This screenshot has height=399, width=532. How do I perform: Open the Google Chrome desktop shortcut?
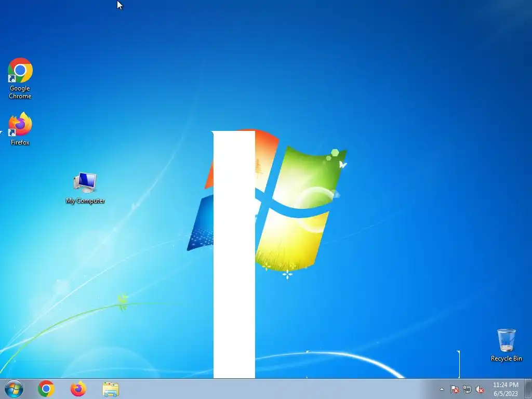(20, 78)
